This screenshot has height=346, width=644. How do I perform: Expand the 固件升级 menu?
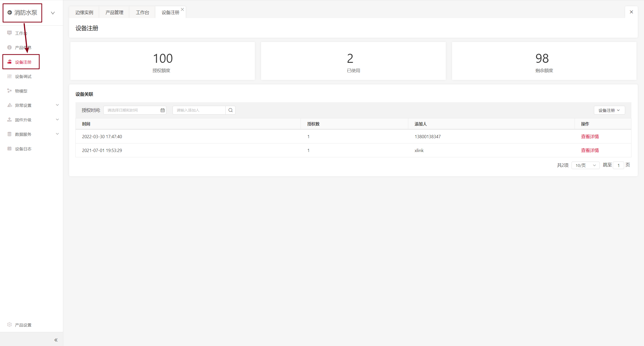(x=57, y=120)
